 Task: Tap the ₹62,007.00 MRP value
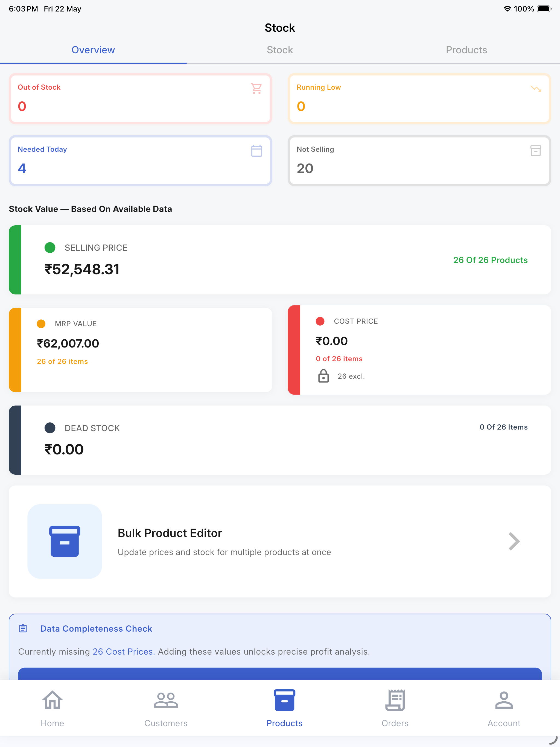click(x=68, y=343)
